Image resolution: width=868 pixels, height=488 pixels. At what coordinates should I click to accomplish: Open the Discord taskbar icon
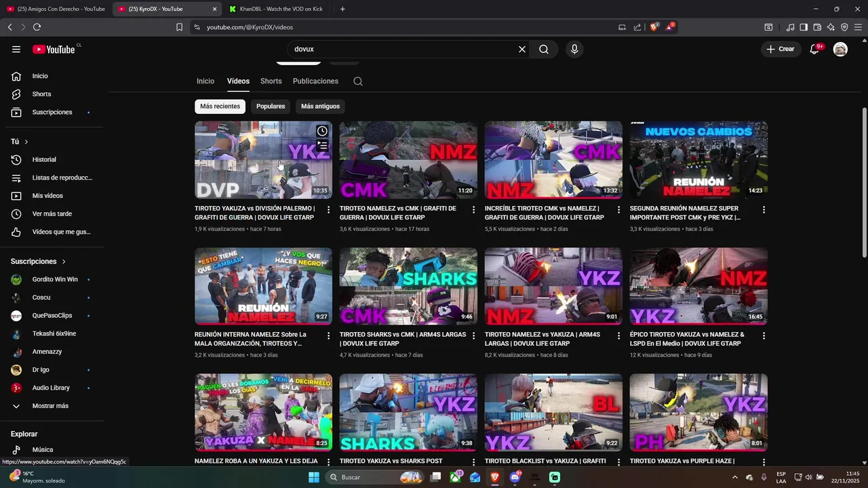pyautogui.click(x=515, y=477)
